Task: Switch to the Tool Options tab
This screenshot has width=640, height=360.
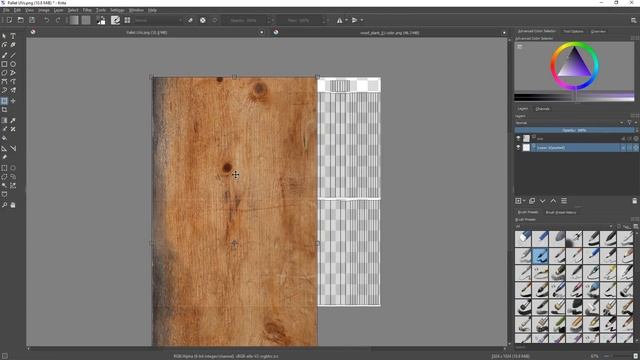Action: [x=573, y=31]
